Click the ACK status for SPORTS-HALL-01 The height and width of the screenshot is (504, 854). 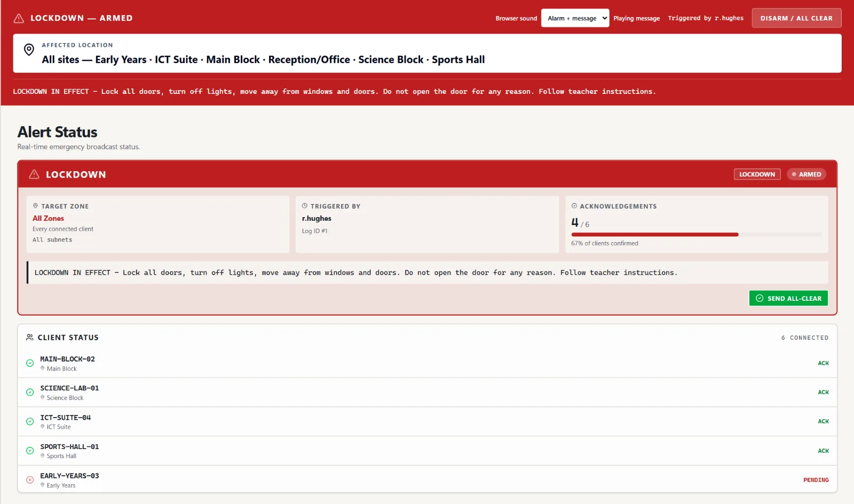pyautogui.click(x=823, y=451)
